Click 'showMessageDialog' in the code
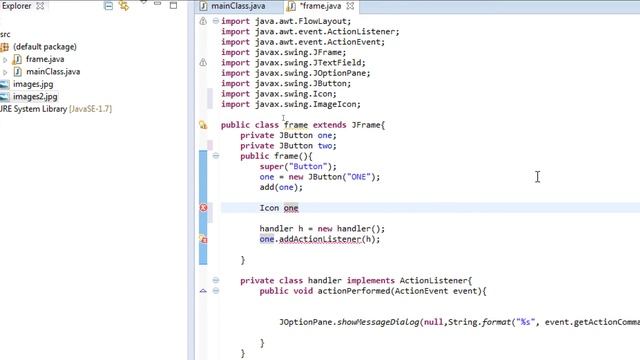Screen dimensions: 640x360 pyautogui.click(x=378, y=322)
